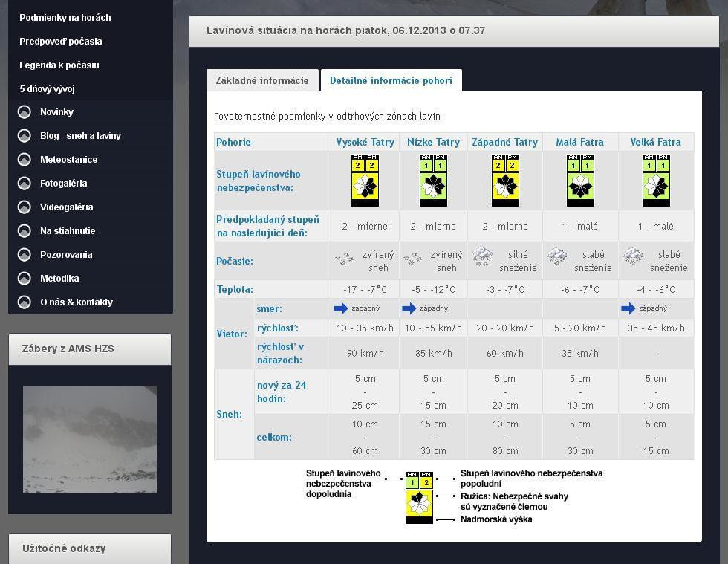Open the 5 dňový vývoj menu item
The height and width of the screenshot is (564, 728).
[x=47, y=89]
